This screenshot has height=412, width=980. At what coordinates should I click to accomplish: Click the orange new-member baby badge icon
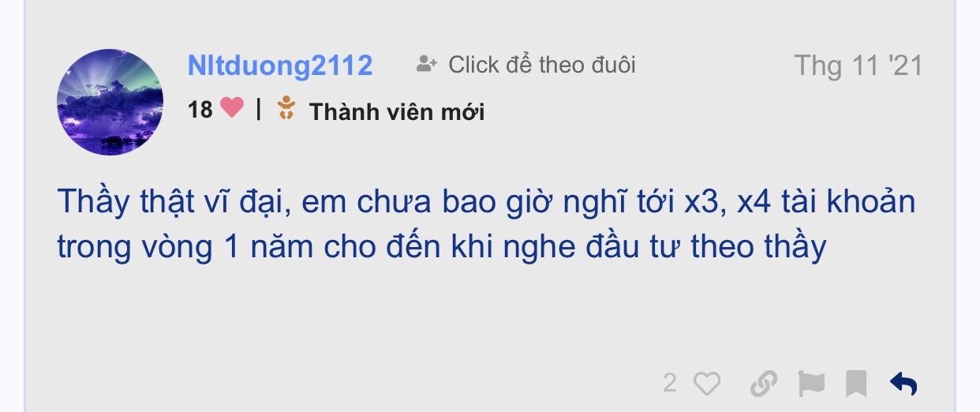tap(286, 108)
